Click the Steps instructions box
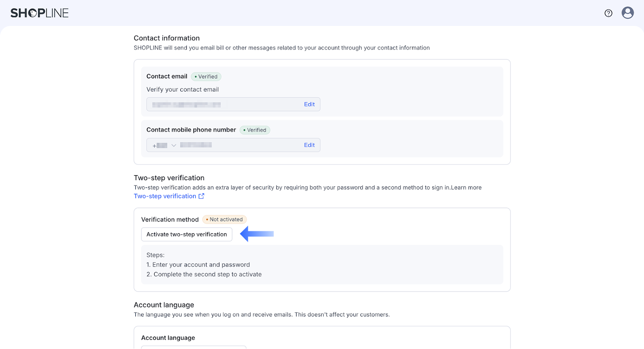 pos(322,265)
